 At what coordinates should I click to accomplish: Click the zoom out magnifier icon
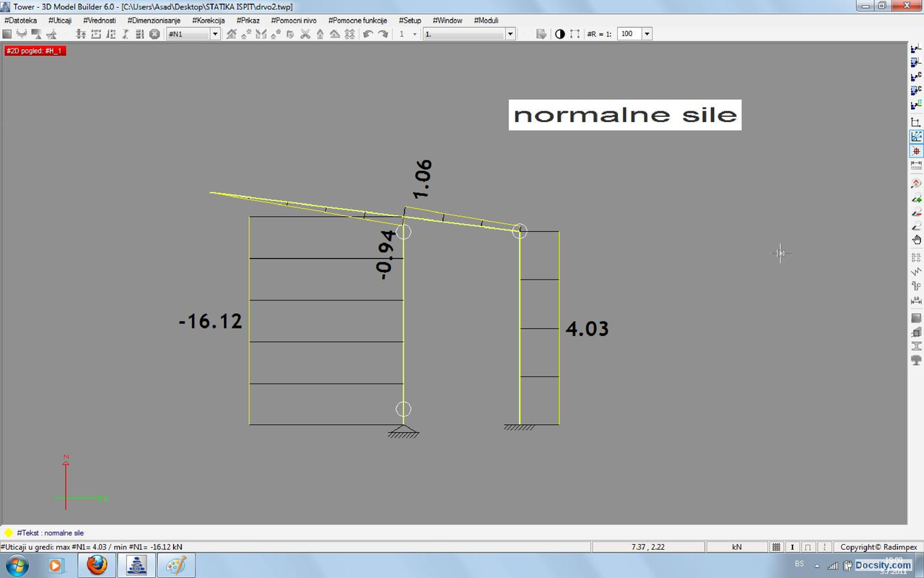pos(916,212)
